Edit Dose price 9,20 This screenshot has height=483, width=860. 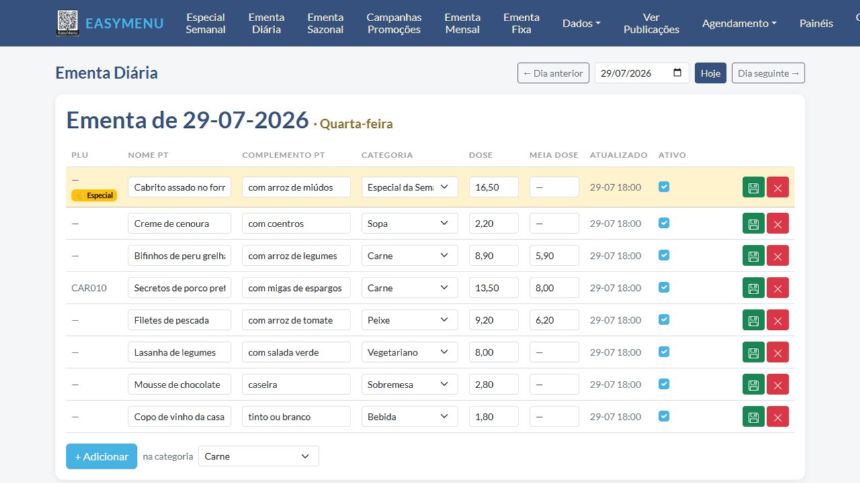pyautogui.click(x=494, y=320)
